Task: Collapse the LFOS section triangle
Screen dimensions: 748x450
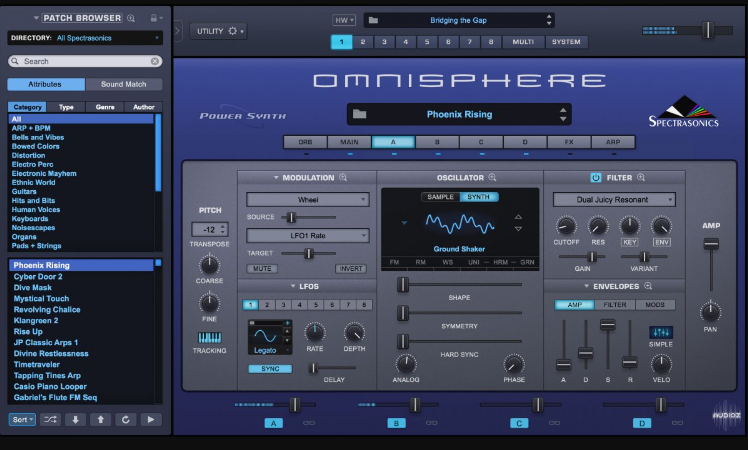Action: (x=293, y=286)
